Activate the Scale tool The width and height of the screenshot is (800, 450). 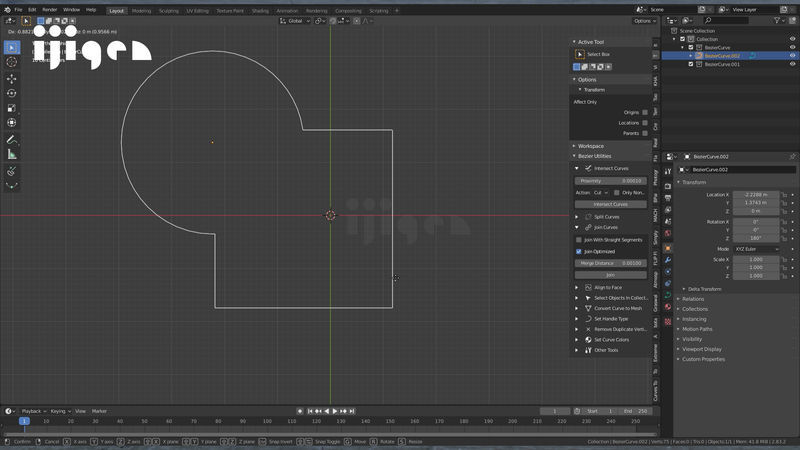(x=12, y=108)
